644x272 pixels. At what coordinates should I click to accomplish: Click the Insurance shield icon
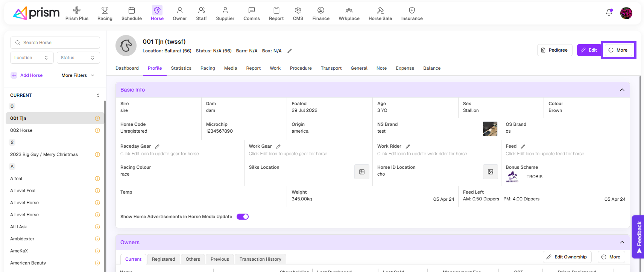point(412,10)
